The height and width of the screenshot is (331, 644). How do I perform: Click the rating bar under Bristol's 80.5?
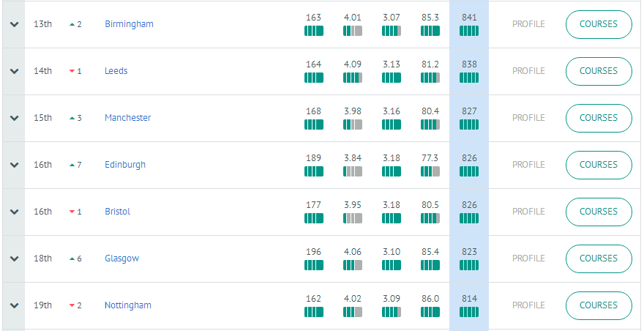(430, 218)
